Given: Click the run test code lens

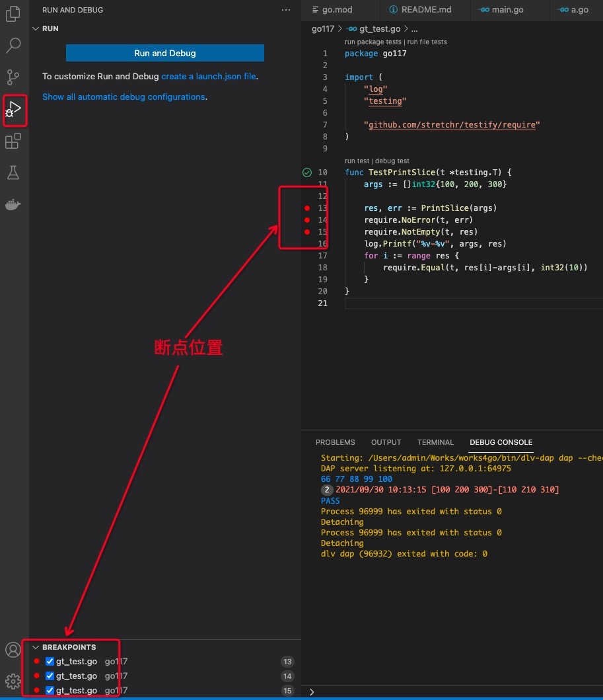Looking at the screenshot, I should point(357,161).
